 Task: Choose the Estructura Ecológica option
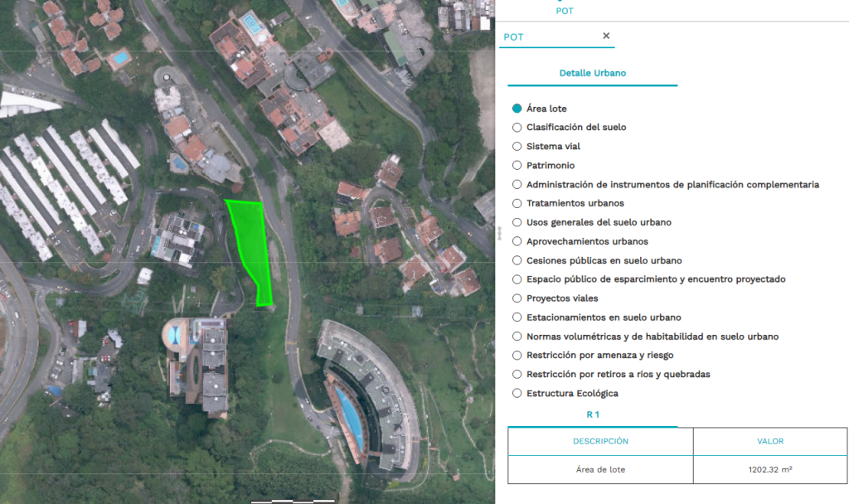pos(517,393)
